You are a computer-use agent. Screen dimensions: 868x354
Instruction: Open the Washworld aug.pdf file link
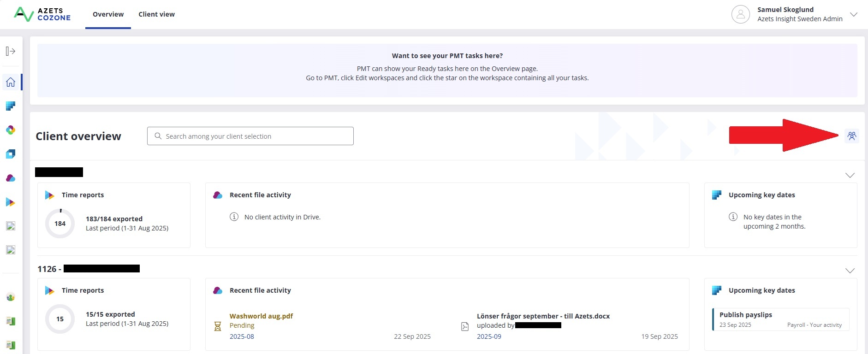[261, 316]
